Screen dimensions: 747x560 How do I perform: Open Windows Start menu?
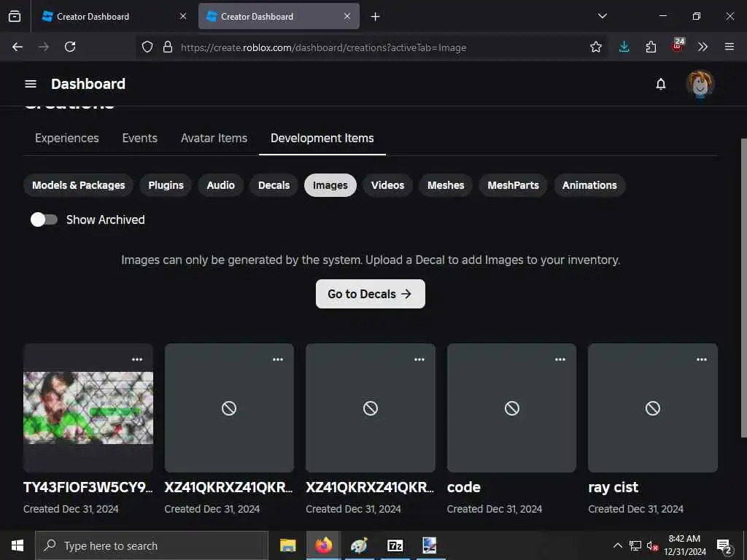18,545
